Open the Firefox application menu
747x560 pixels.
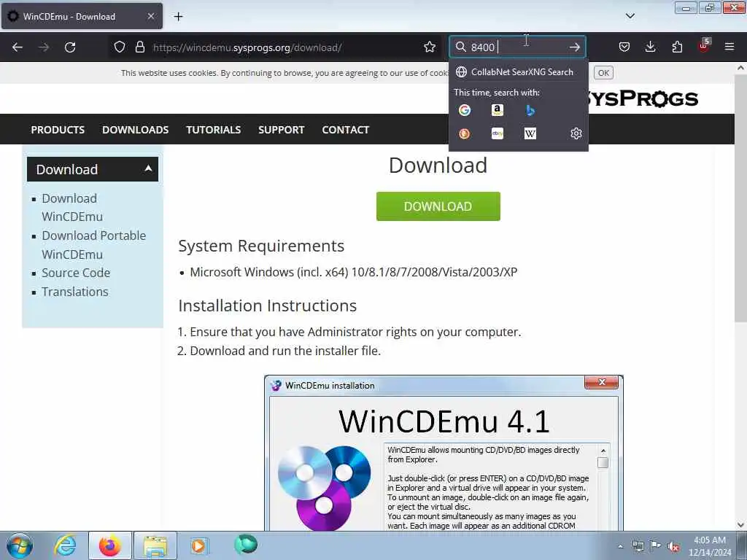pyautogui.click(x=729, y=47)
